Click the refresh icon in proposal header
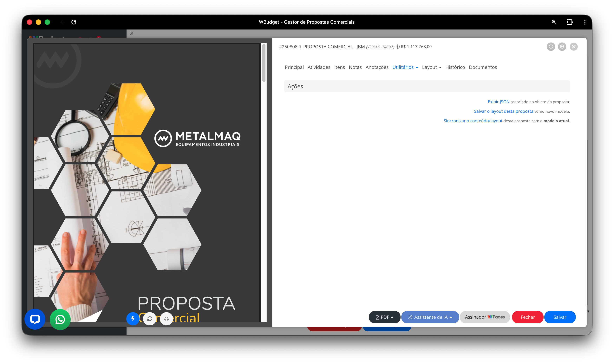The height and width of the screenshot is (364, 614). click(x=551, y=47)
